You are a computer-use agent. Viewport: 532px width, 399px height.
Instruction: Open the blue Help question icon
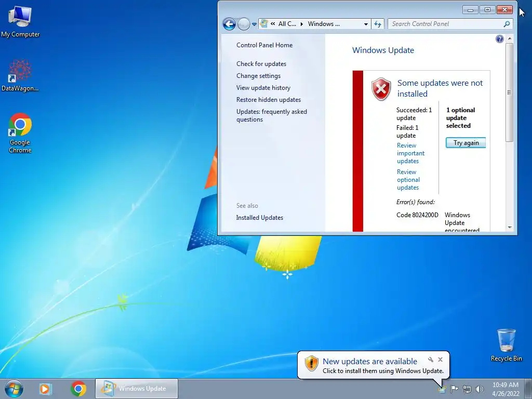499,38
